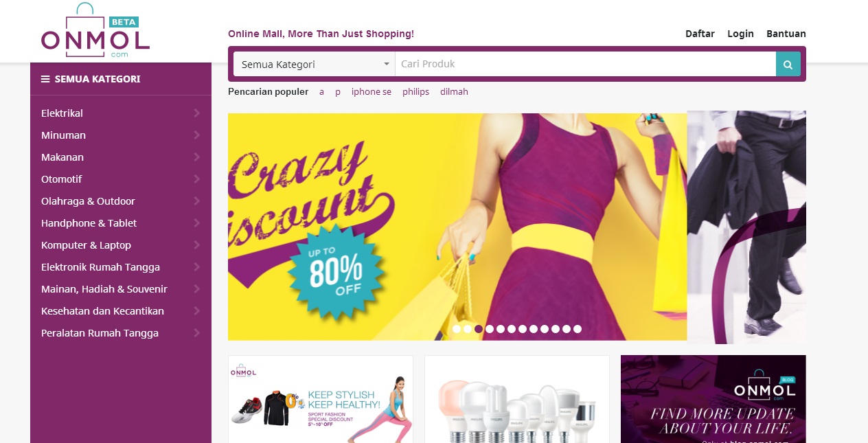Focus the Cari Produk search field
Viewport: 868px width, 443px height.
(586, 64)
